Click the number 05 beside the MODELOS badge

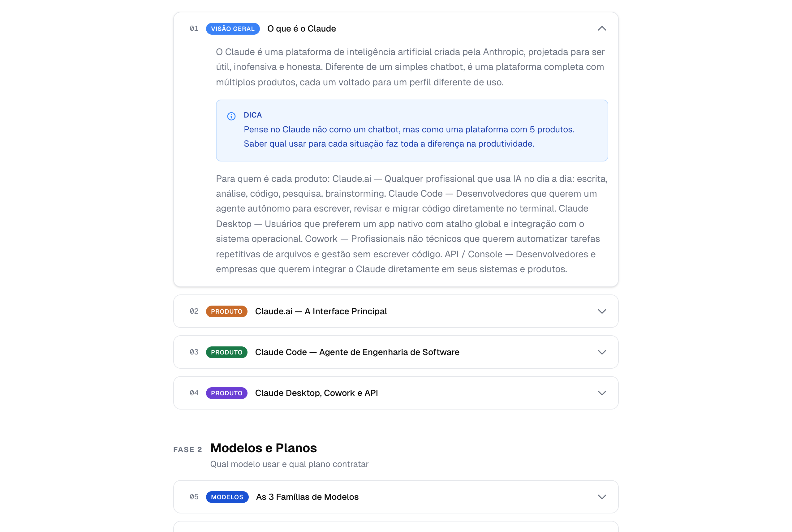point(194,497)
